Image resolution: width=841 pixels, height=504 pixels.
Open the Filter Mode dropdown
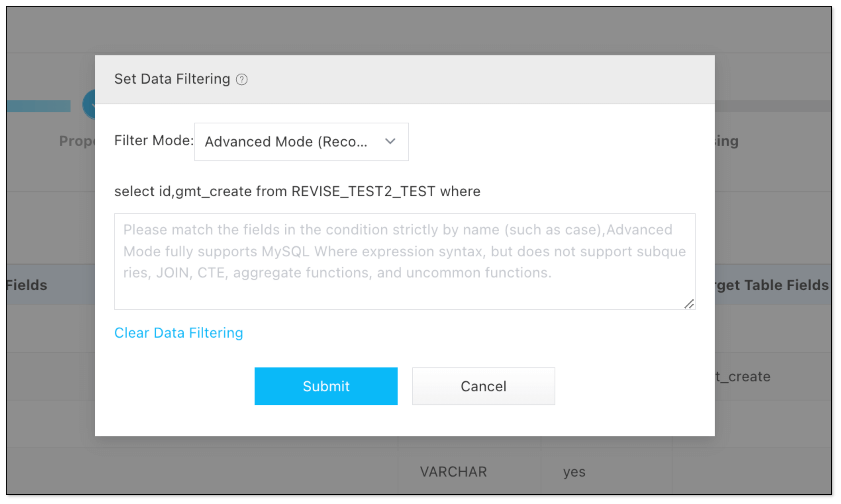click(x=301, y=142)
